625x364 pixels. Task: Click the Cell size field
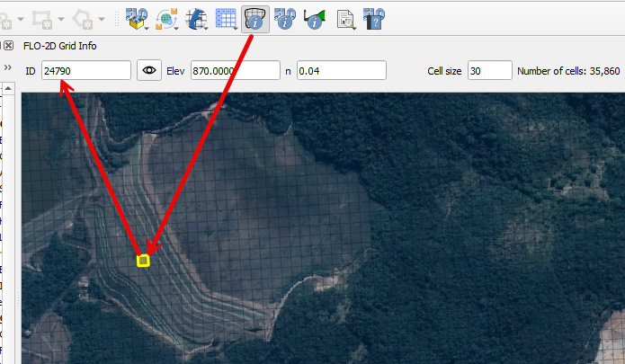coord(489,70)
